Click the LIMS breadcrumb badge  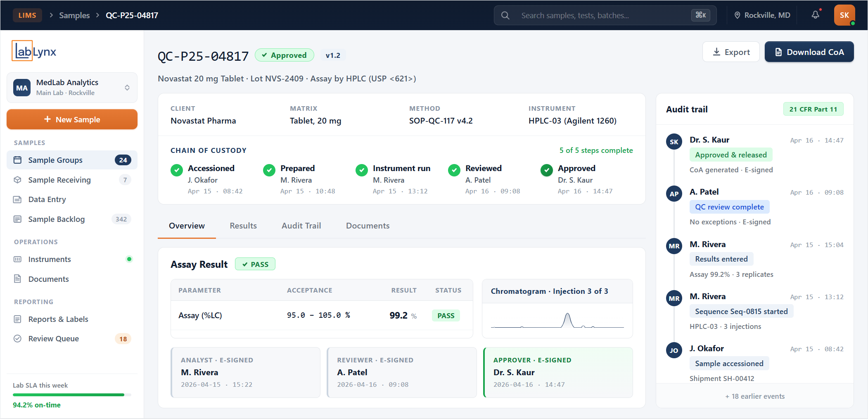pos(27,15)
